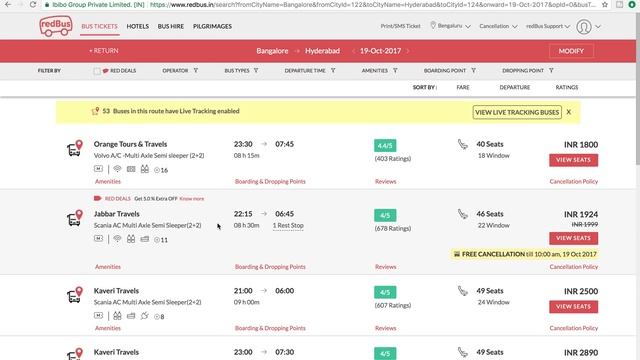Click WiFi amenity icon for Jabbar Travels

click(x=117, y=239)
